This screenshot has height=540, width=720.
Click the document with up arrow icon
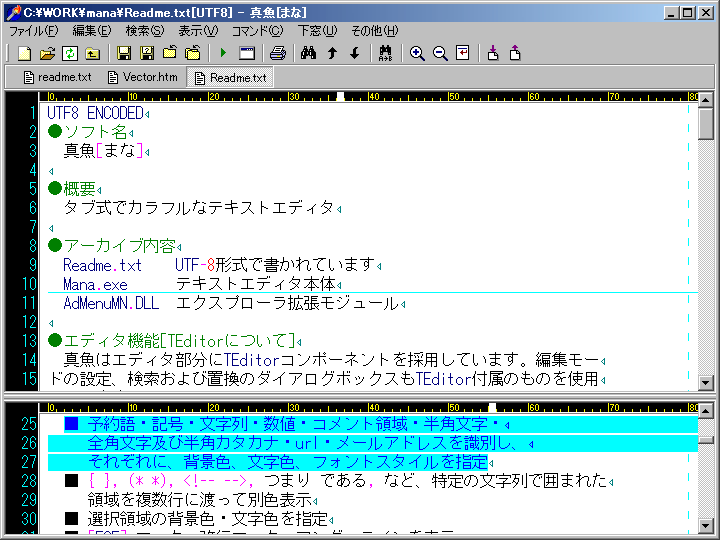(516, 53)
